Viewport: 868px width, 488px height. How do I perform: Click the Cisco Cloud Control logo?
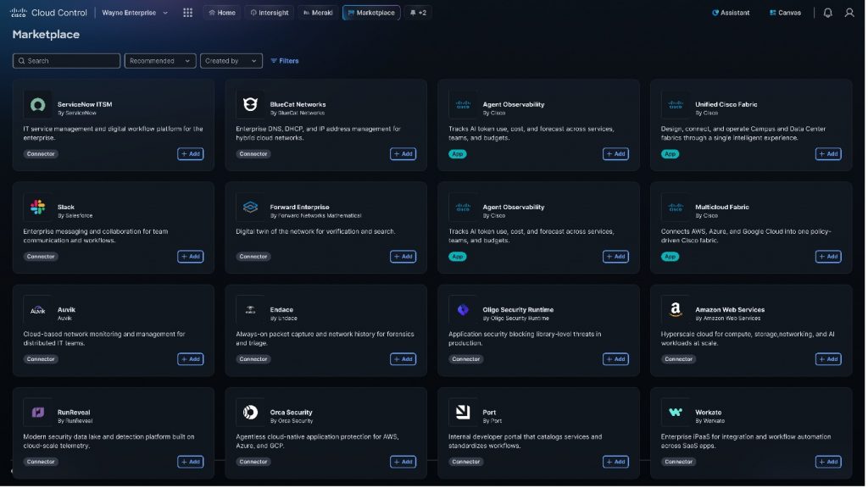[48, 12]
